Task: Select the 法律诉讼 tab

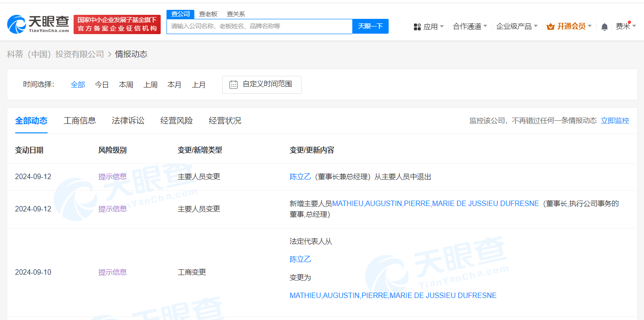Action: point(128,120)
